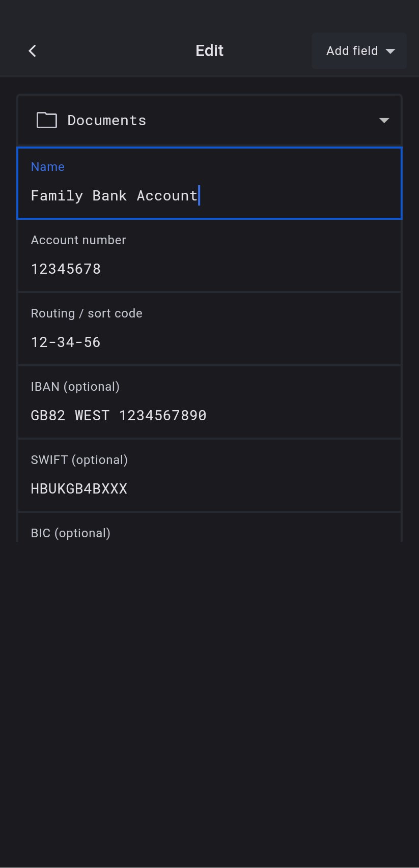Click the Routing / sort code label

(87, 313)
